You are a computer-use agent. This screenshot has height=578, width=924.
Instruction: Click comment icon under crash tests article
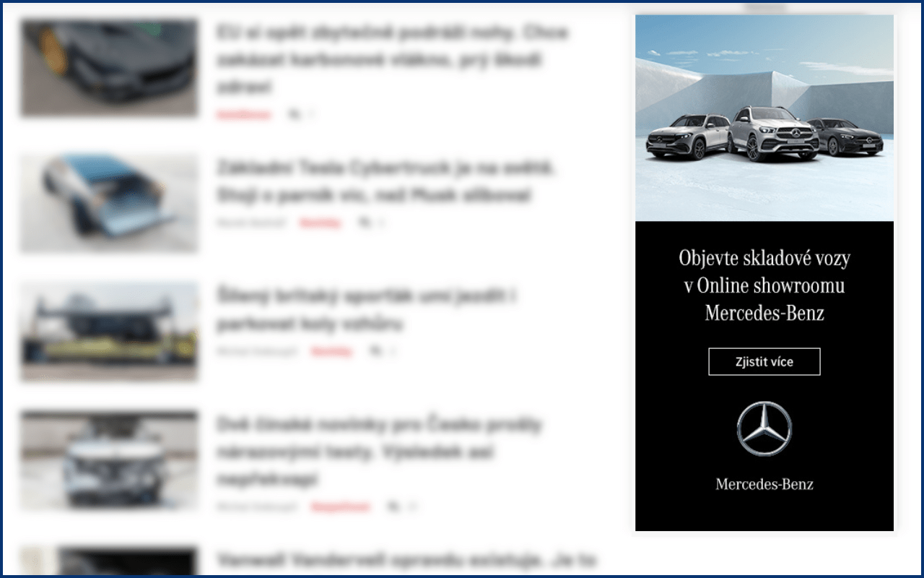tap(393, 507)
